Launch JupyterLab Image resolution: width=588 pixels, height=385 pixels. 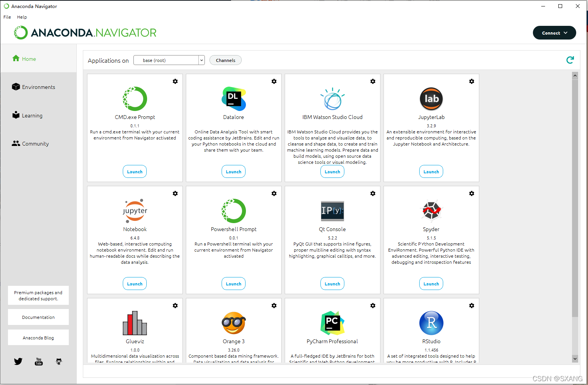(431, 171)
